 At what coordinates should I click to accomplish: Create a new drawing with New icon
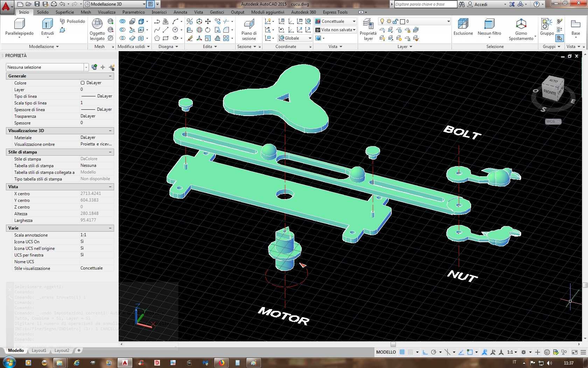[x=20, y=4]
